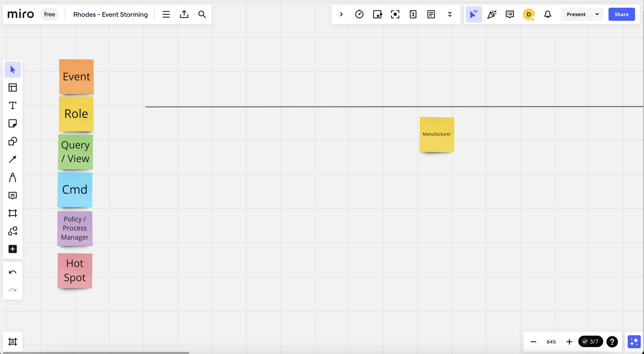644x354 pixels.
Task: Open the board title Rhodes - Event Storming
Action: 110,14
